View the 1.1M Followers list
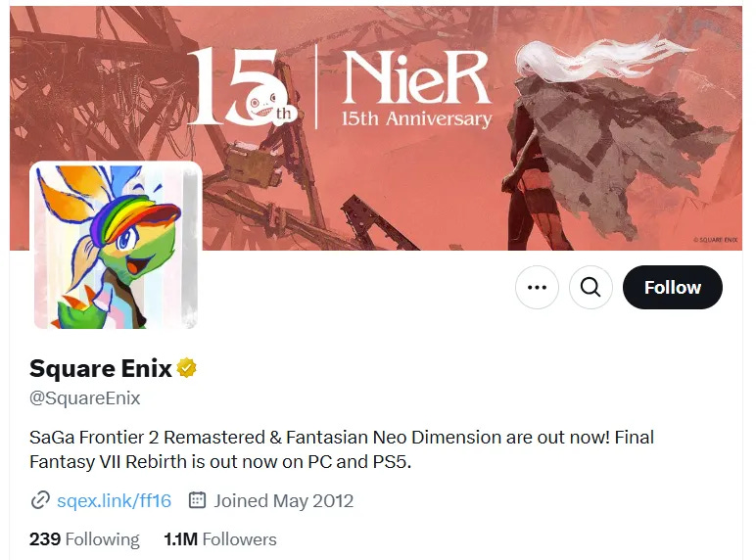 pyautogui.click(x=220, y=538)
